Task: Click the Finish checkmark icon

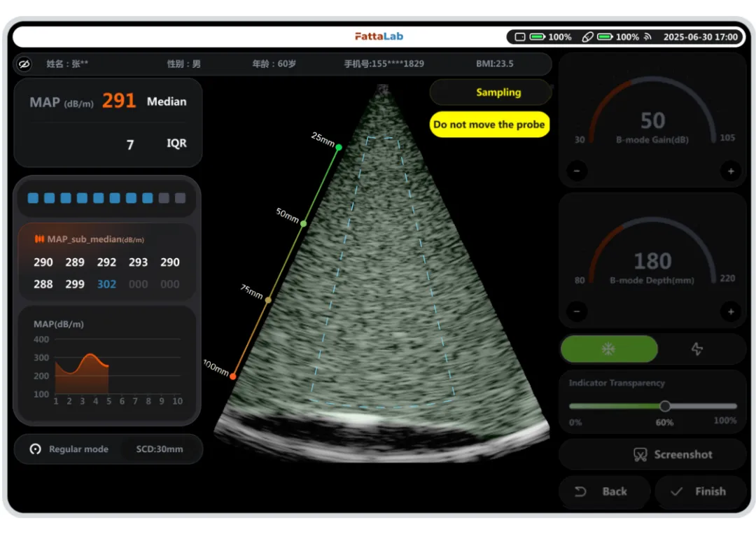Action: (x=676, y=491)
